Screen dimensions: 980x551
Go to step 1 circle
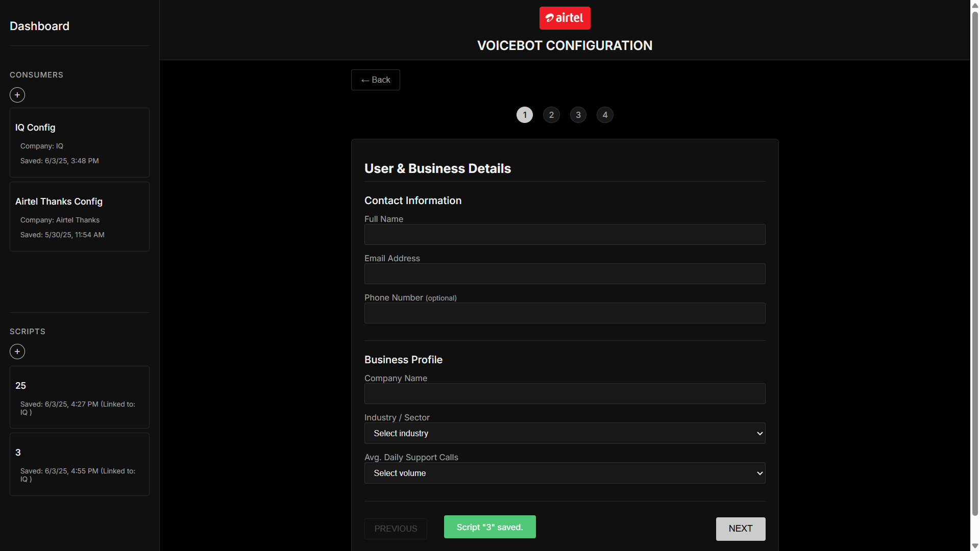[525, 115]
